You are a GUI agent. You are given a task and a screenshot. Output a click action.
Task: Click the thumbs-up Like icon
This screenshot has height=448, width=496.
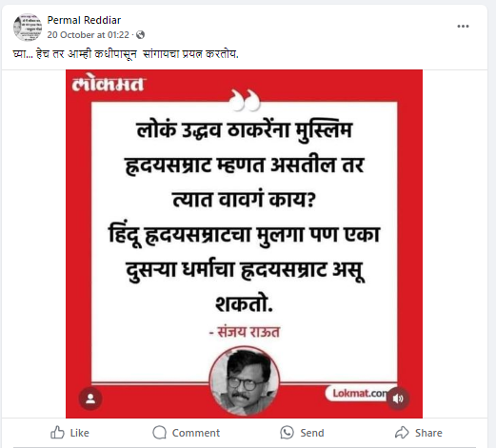(57, 433)
